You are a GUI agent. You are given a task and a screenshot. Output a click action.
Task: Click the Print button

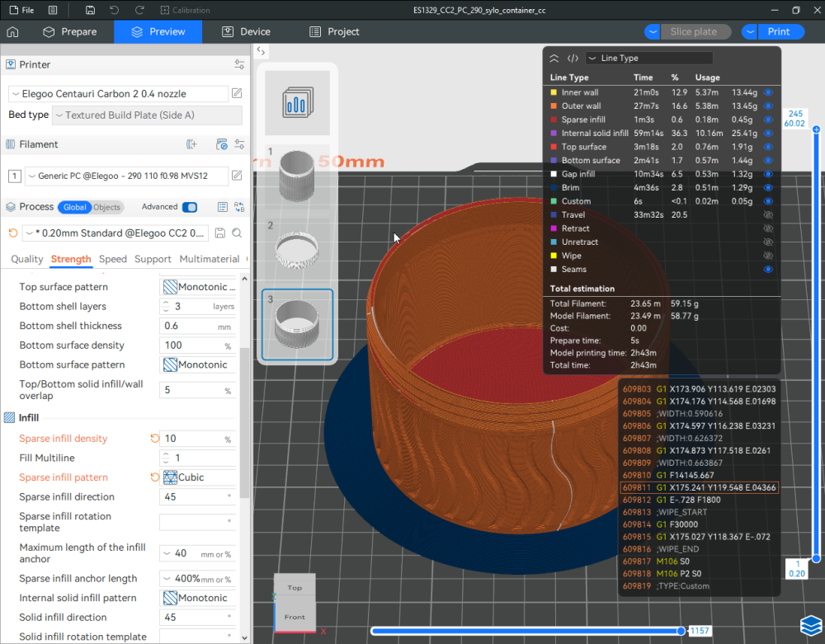778,31
